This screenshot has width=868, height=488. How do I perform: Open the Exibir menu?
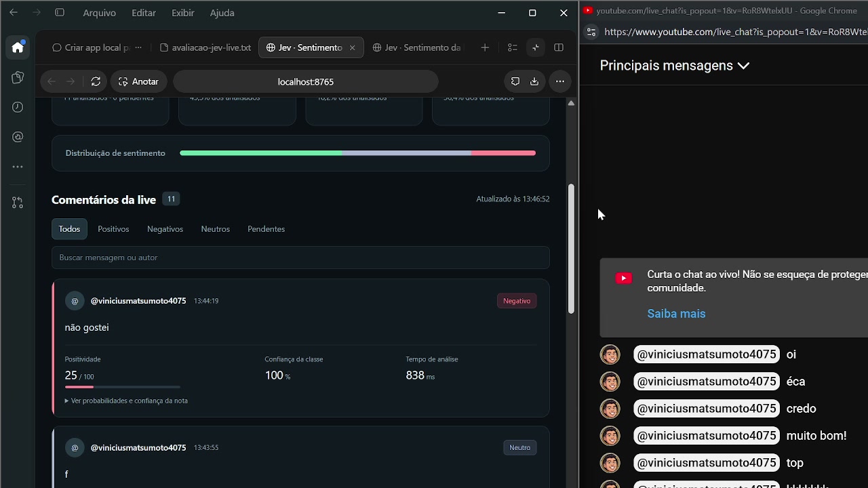click(183, 13)
